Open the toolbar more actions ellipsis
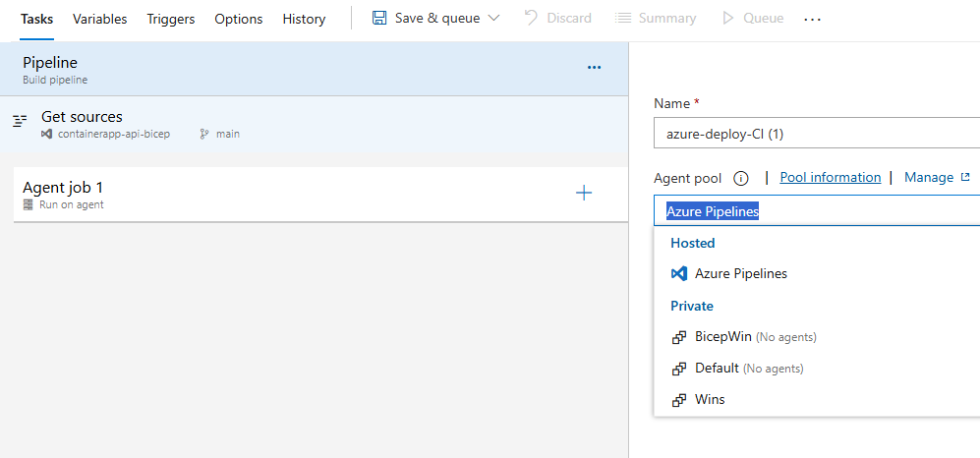This screenshot has width=980, height=458. pos(812,20)
